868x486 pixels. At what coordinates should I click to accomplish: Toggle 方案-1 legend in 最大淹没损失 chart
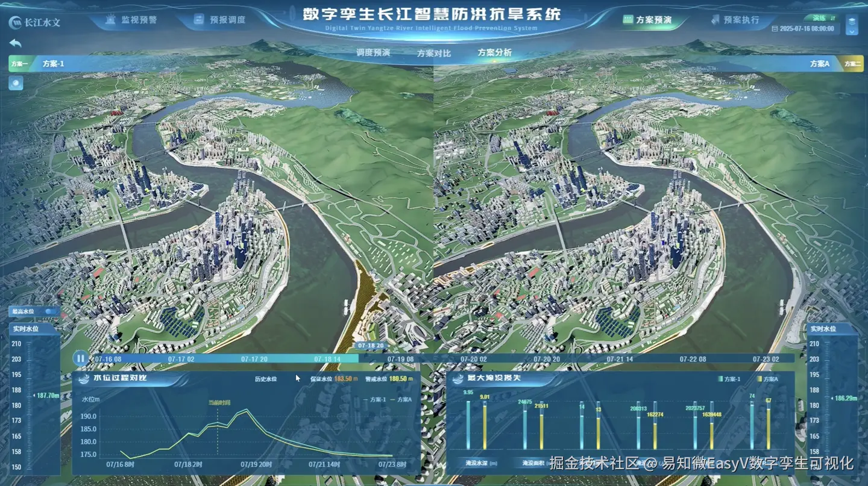729,379
